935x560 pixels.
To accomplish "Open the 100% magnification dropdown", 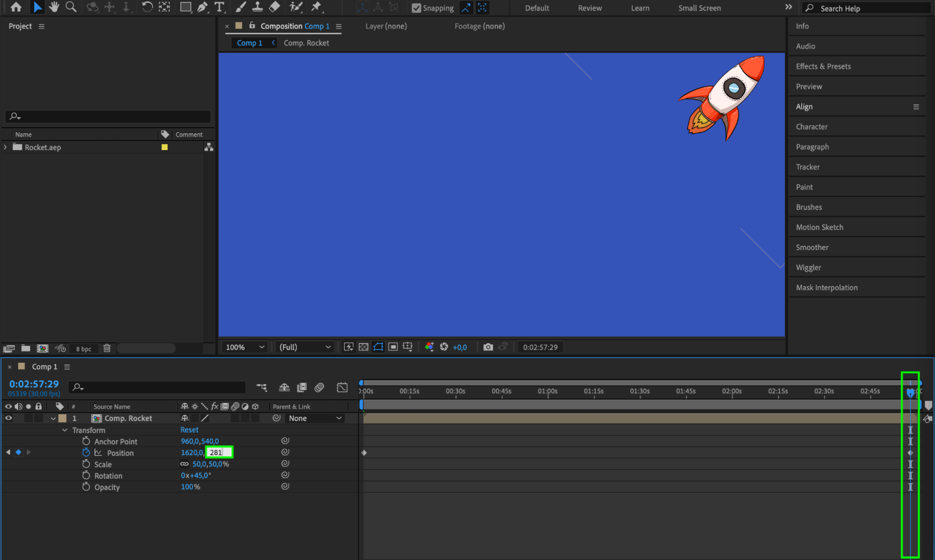I will pos(245,347).
